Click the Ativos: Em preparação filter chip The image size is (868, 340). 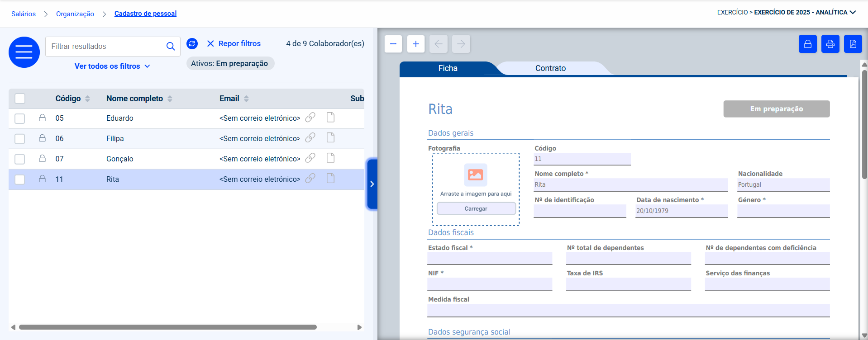(x=230, y=63)
